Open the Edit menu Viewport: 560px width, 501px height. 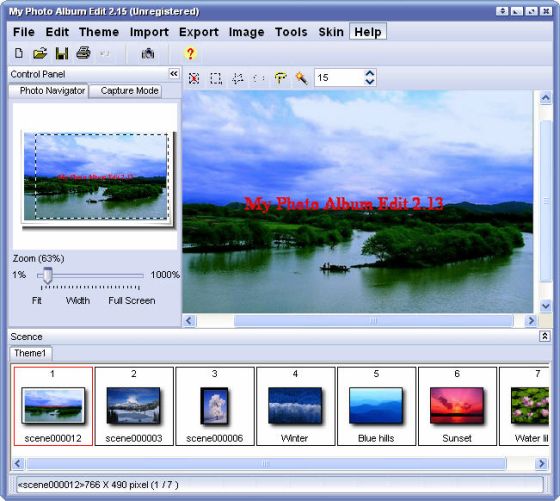coord(57,32)
